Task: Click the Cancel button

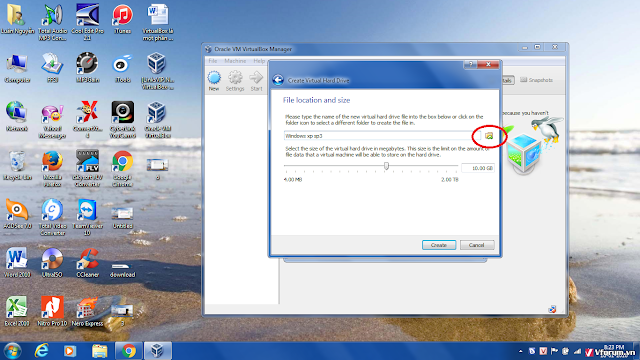Action: click(x=477, y=245)
